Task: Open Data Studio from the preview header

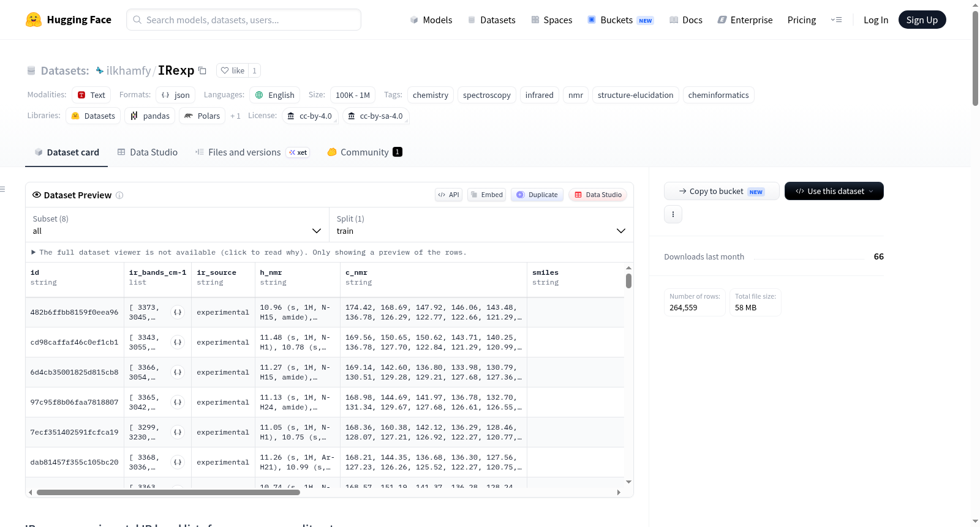Action: tap(598, 195)
